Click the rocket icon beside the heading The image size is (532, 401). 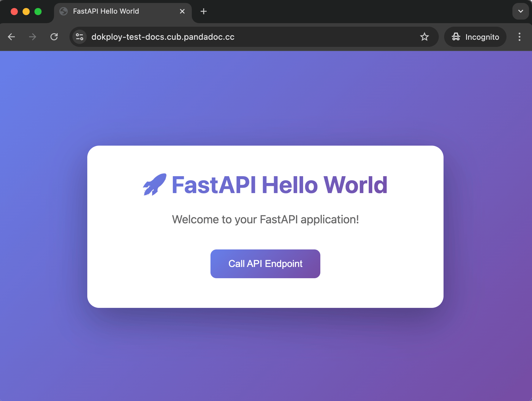point(155,184)
